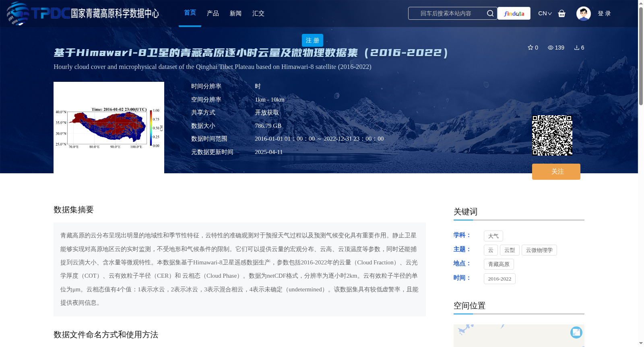This screenshot has width=644, height=347.
Task: Click the star favorite icon
Action: pos(530,48)
